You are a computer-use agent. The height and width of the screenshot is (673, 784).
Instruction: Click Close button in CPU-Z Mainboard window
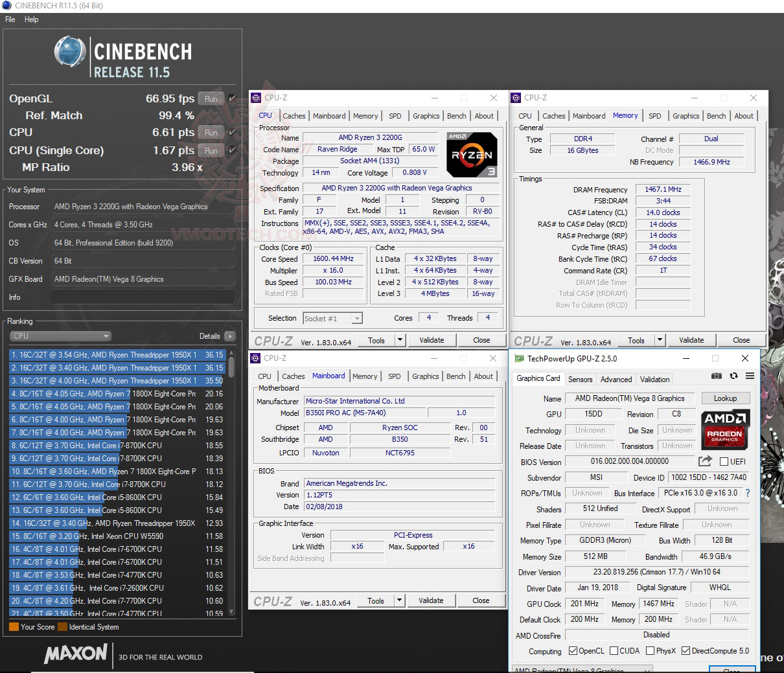(x=481, y=600)
